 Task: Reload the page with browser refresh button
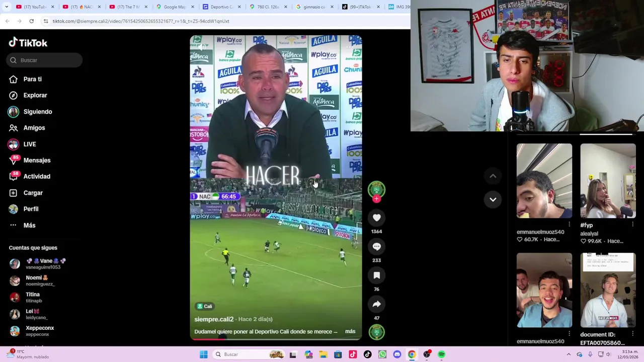tap(31, 21)
